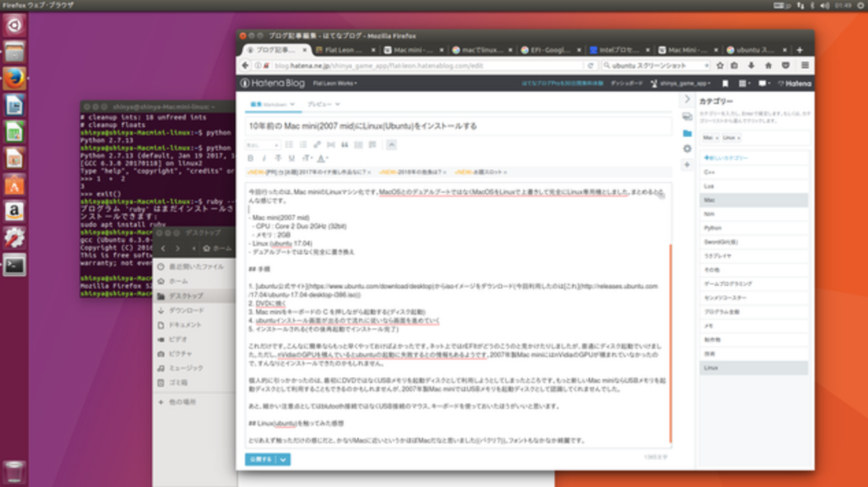This screenshot has height=487, width=868.
Task: Click plus icon in editor sidebar
Action: tap(687, 165)
